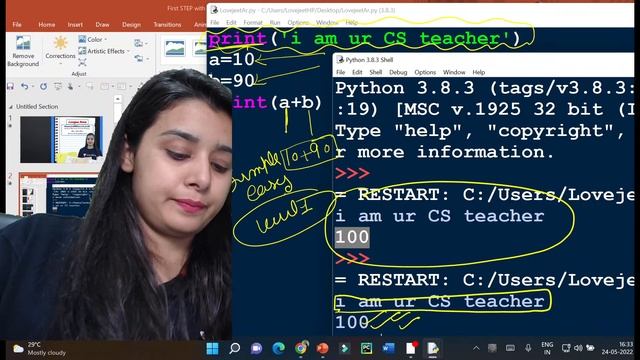Screen dimensions: 640x360
Task: Switch to PowerPoint Home tab
Action: point(47,24)
